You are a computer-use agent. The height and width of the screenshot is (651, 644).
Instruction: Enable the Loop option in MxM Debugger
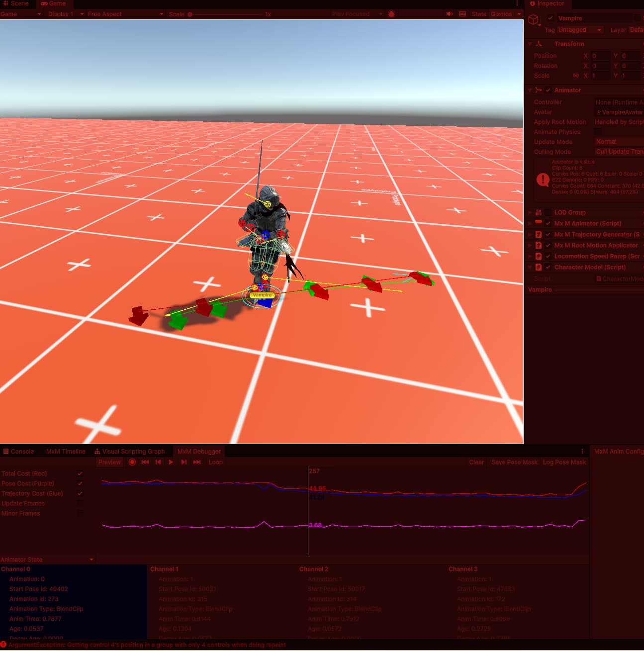point(215,462)
